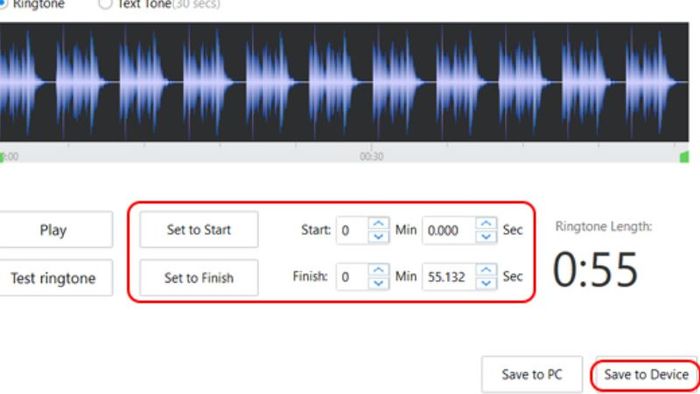Increase the Finish seconds value
Image resolution: width=700 pixels, height=394 pixels.
pyautogui.click(x=486, y=270)
